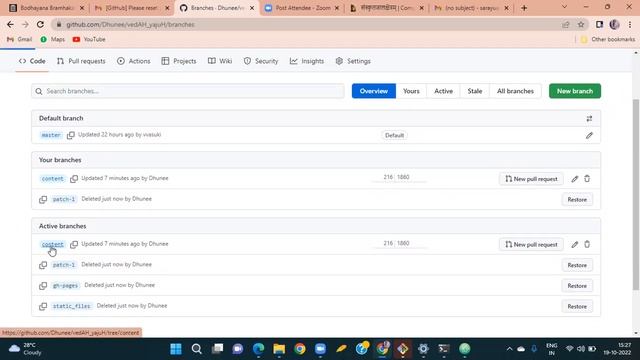
Task: Open the Windows Start menu
Action: (176, 349)
